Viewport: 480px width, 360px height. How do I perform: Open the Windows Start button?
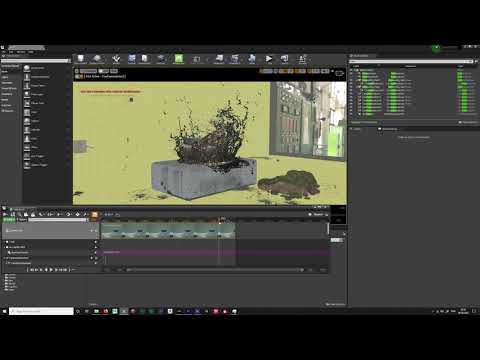[x=4, y=311]
